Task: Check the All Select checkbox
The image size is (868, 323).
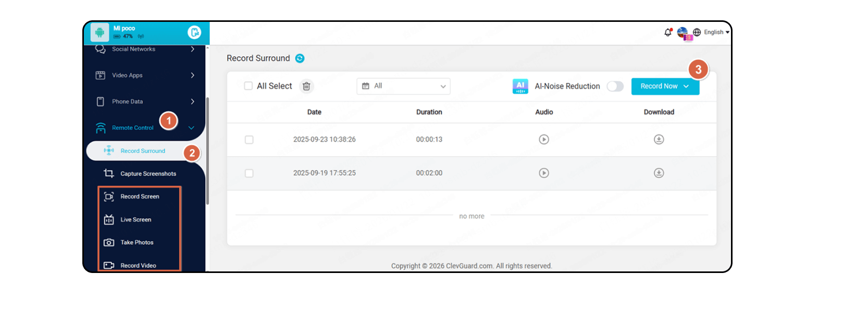Action: (x=249, y=86)
